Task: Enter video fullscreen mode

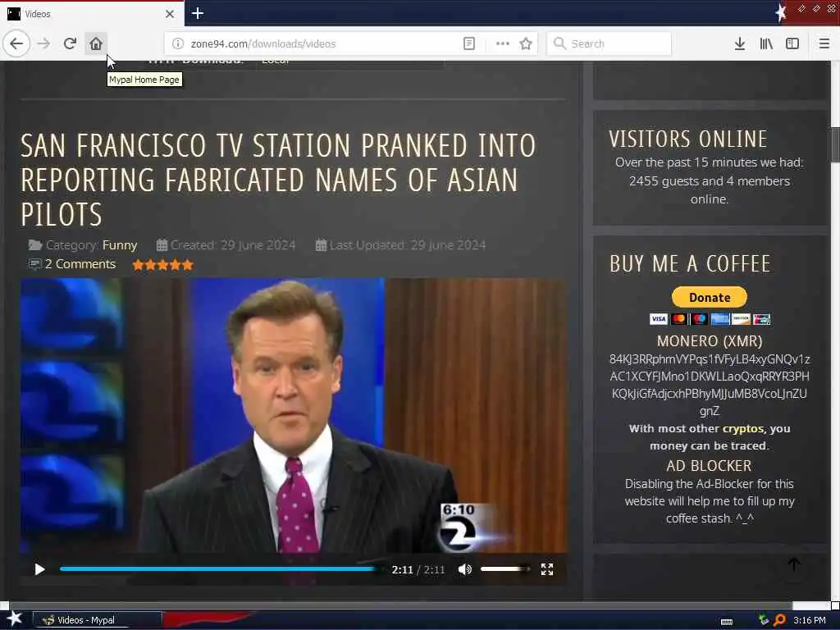Action: (x=546, y=569)
